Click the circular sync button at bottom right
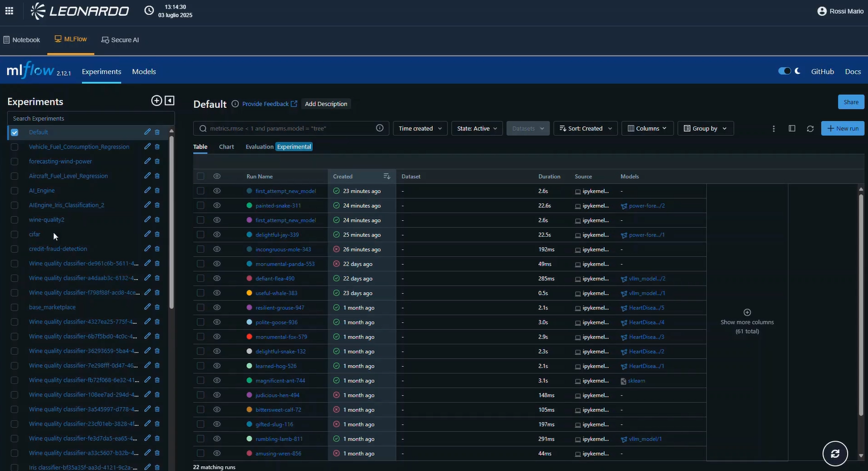 835,453
